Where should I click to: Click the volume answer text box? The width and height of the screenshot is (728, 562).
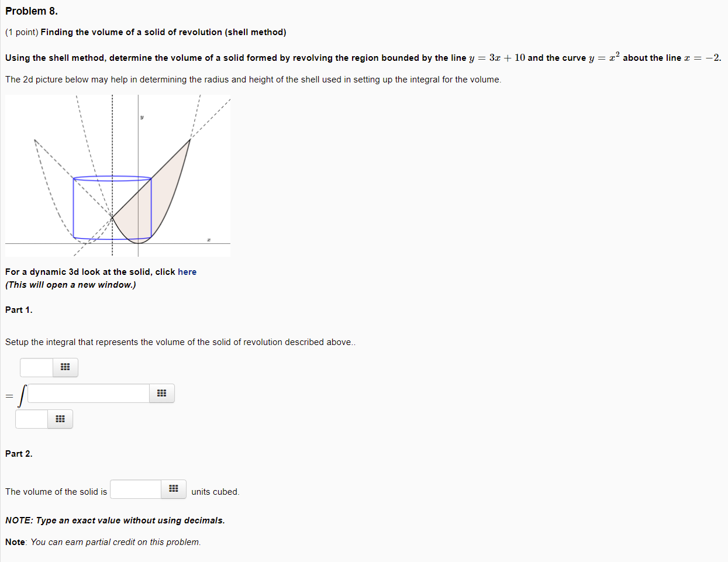click(x=135, y=489)
